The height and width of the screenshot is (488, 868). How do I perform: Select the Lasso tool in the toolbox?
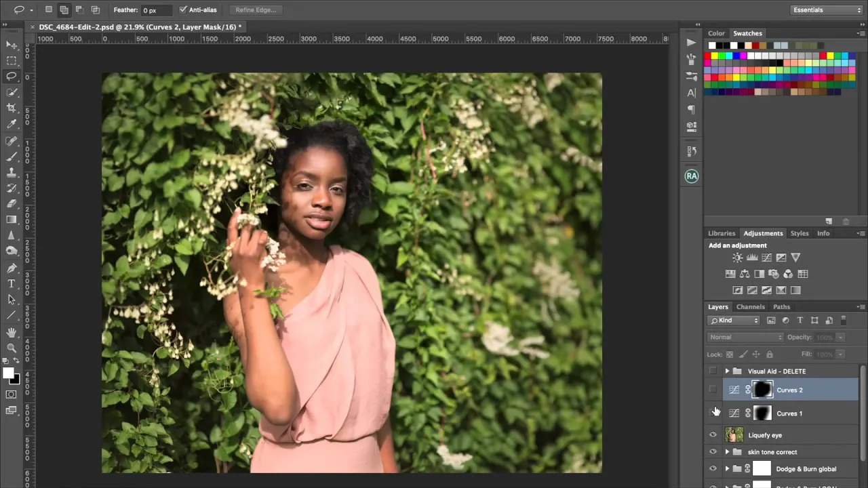12,77
